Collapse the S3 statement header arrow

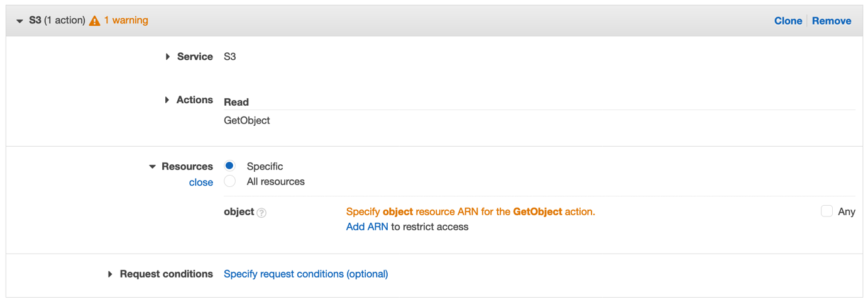tap(19, 21)
